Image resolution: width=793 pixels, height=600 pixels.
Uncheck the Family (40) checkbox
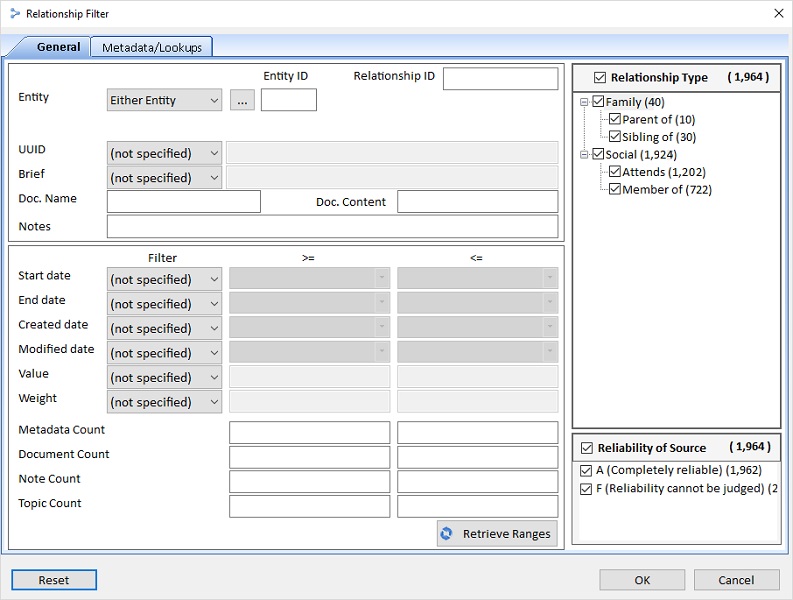598,102
